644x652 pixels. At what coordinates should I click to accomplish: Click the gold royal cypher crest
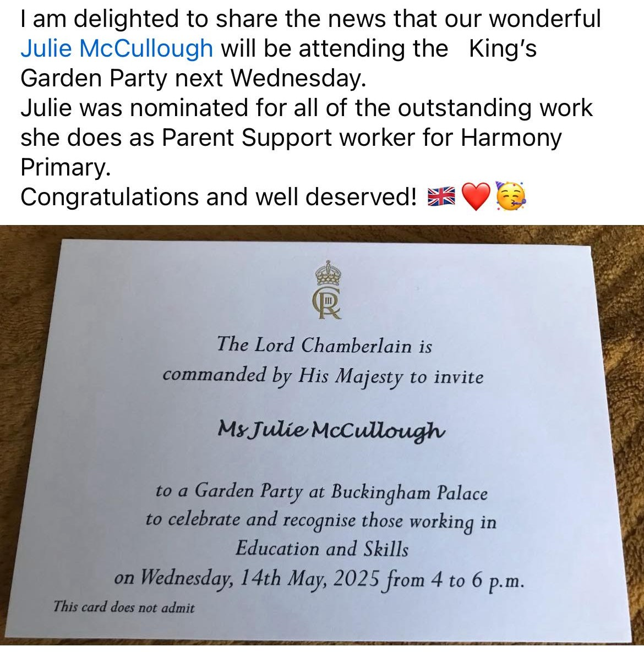tap(328, 290)
